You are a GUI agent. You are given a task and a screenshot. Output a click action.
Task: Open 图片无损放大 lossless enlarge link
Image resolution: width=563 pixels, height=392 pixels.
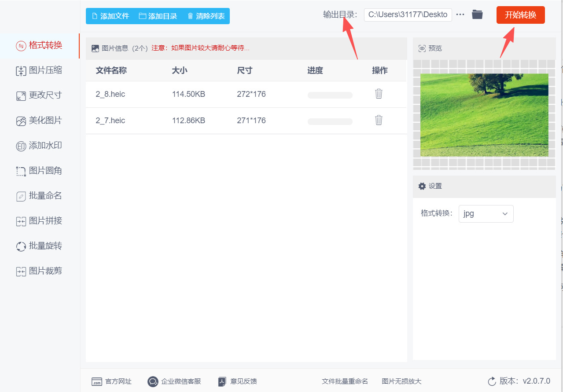[401, 381]
